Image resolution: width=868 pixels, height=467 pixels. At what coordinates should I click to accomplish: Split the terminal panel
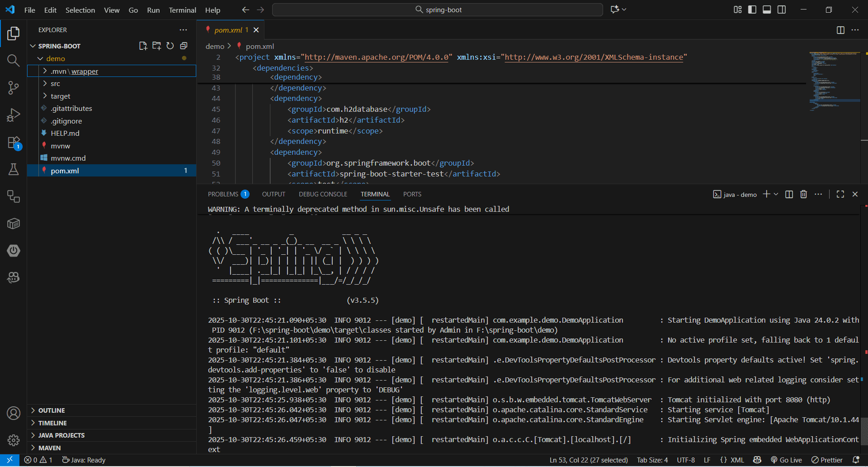point(789,194)
